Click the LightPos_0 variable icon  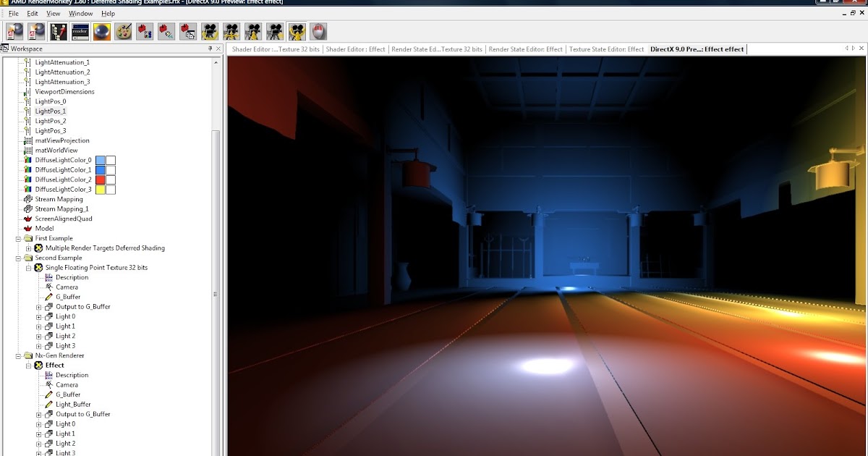(28, 101)
